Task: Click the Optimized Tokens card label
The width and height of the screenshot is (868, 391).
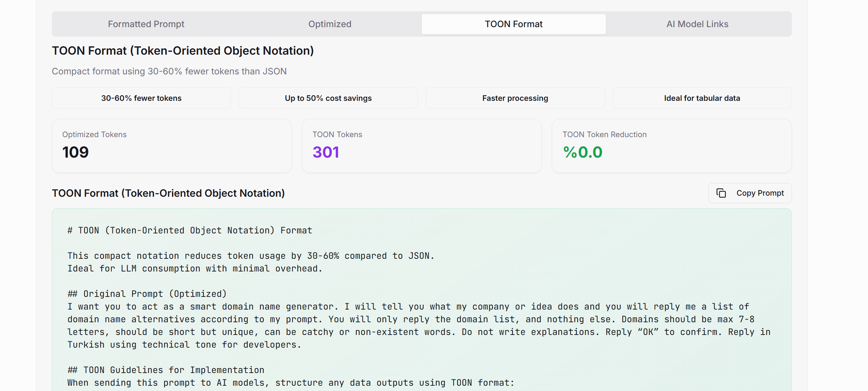Action: [94, 134]
